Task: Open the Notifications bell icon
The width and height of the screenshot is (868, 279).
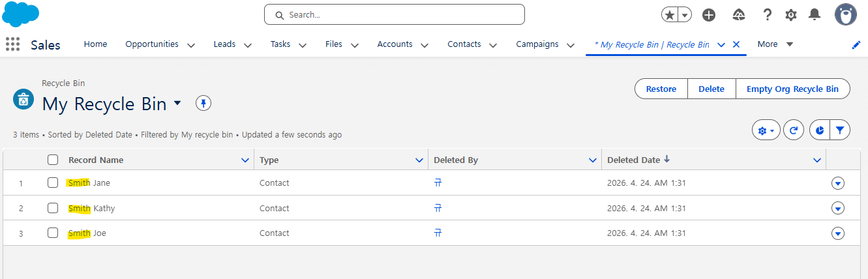Action: 814,15
